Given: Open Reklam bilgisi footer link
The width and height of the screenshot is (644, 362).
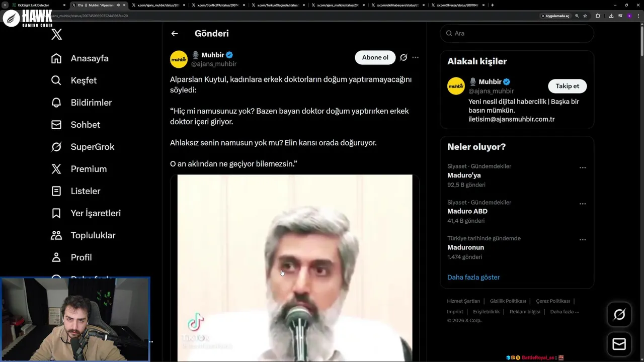Looking at the screenshot, I should (525, 312).
